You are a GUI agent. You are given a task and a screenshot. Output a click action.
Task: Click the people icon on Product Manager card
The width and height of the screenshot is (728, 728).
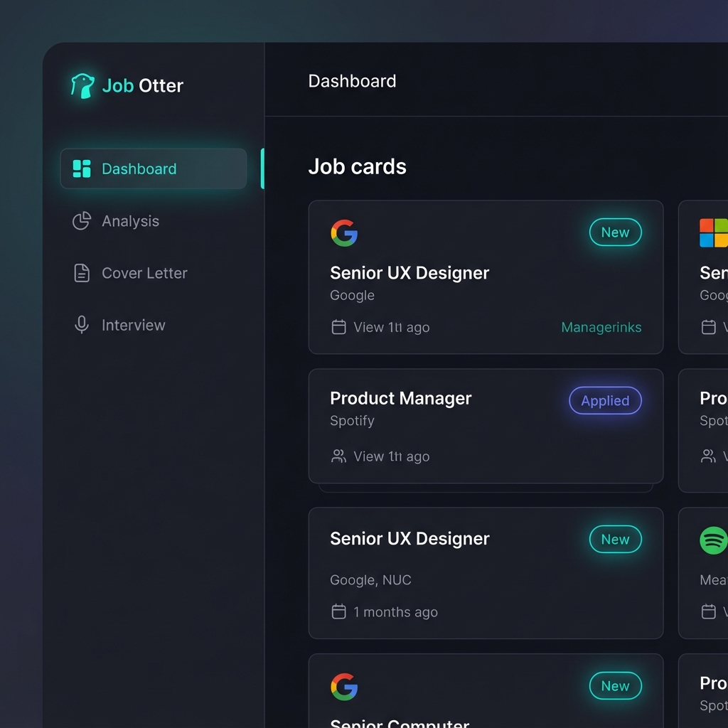(338, 456)
